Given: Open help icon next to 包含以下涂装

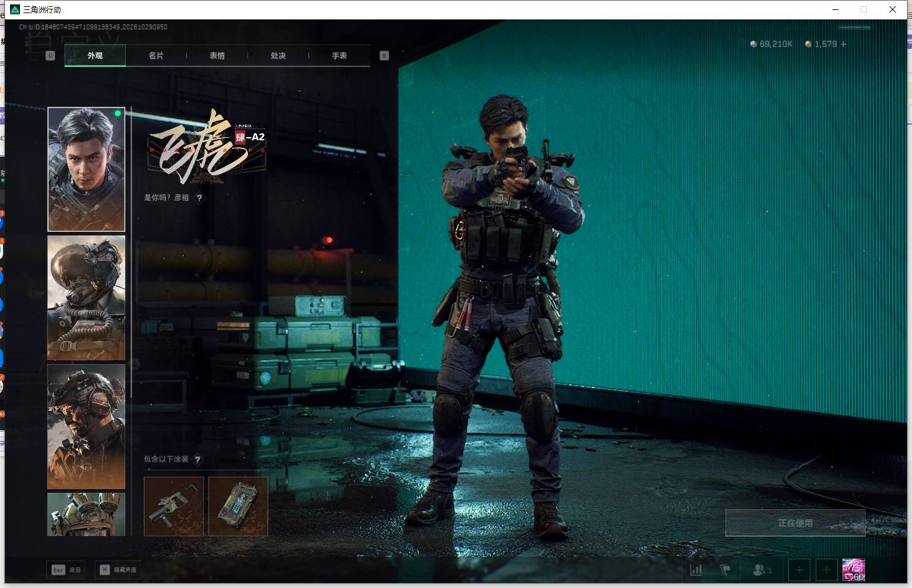Looking at the screenshot, I should tap(198, 460).
